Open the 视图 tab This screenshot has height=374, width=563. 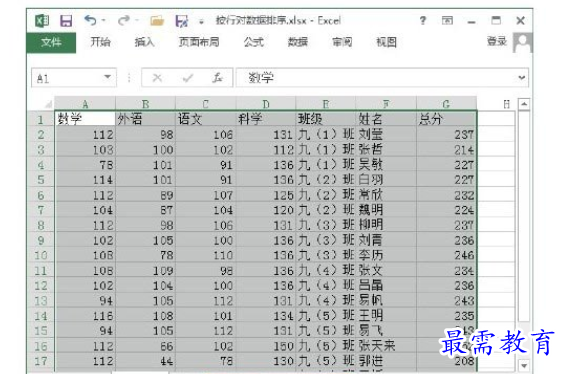[386, 42]
